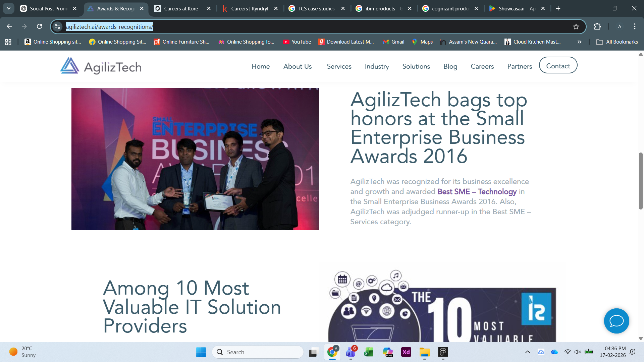Click the taskbar Search field

[258, 352]
